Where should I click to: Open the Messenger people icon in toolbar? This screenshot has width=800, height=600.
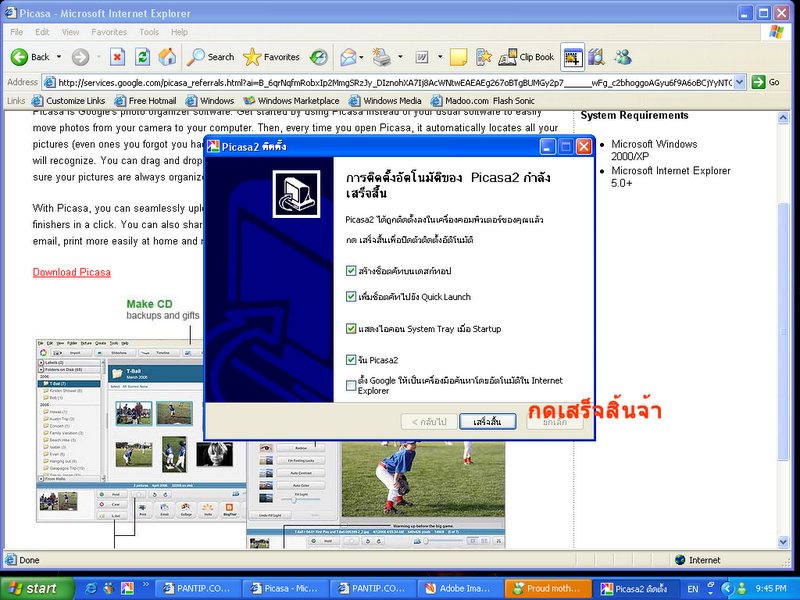(x=622, y=57)
